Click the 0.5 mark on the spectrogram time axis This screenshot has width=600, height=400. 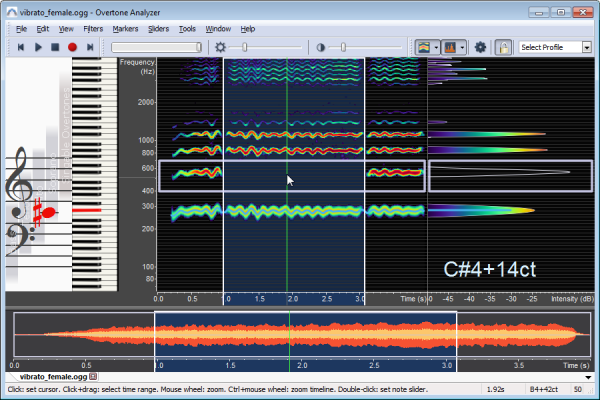[x=192, y=299]
